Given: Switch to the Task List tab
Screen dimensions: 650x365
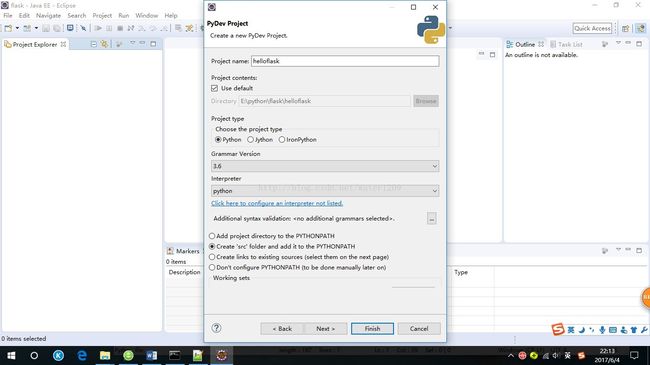Looking at the screenshot, I should [x=566, y=44].
